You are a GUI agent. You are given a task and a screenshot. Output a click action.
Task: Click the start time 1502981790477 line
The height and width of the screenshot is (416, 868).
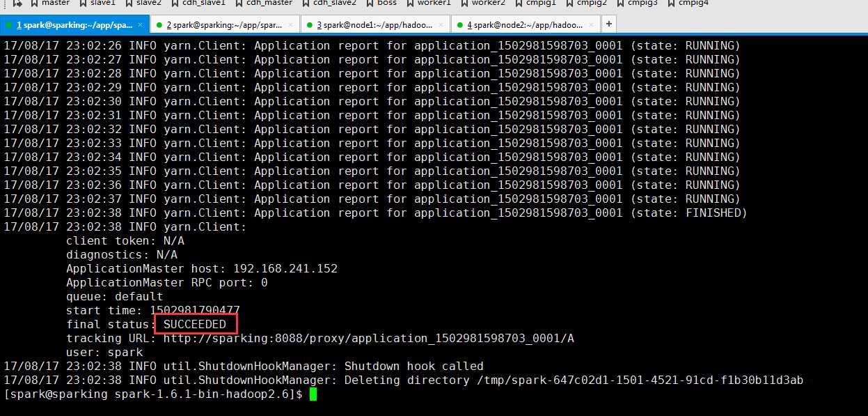point(153,311)
